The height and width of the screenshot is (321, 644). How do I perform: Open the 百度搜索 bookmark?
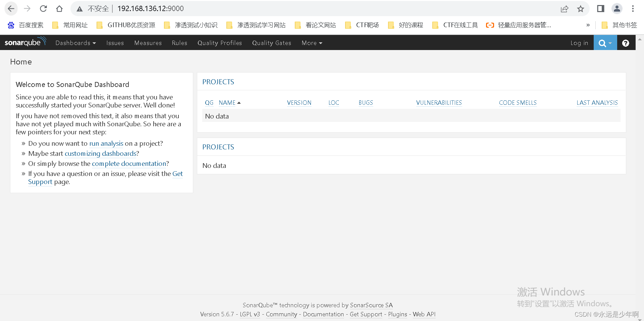(26, 25)
